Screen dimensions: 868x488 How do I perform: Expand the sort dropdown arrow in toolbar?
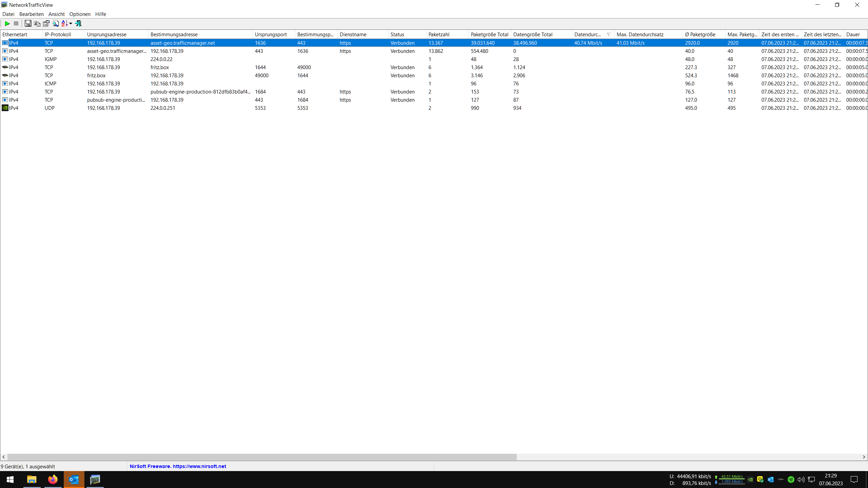click(71, 23)
